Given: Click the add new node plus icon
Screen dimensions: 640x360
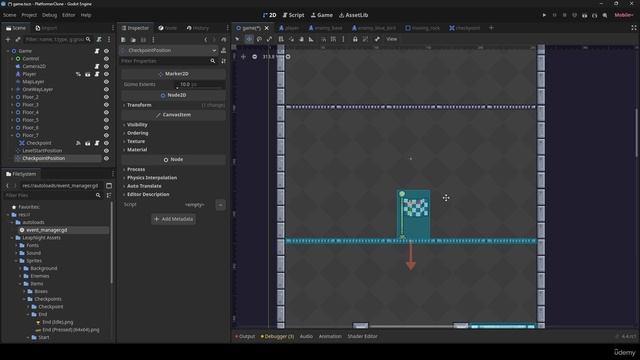Looking at the screenshot, I should coord(8,39).
